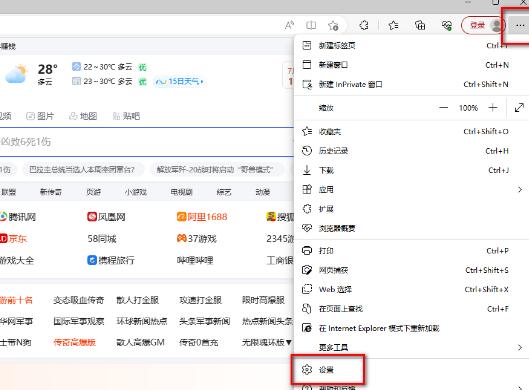Open the 巴拉圭总统当选人 hot news chip
The height and width of the screenshot is (390, 529).
coord(82,169)
